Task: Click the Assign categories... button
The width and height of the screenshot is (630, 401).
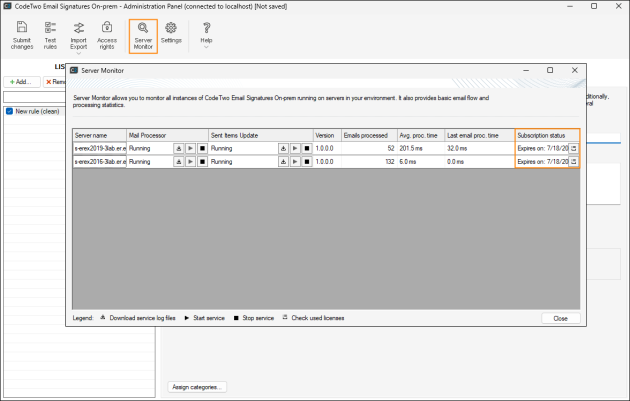Action: tap(197, 387)
